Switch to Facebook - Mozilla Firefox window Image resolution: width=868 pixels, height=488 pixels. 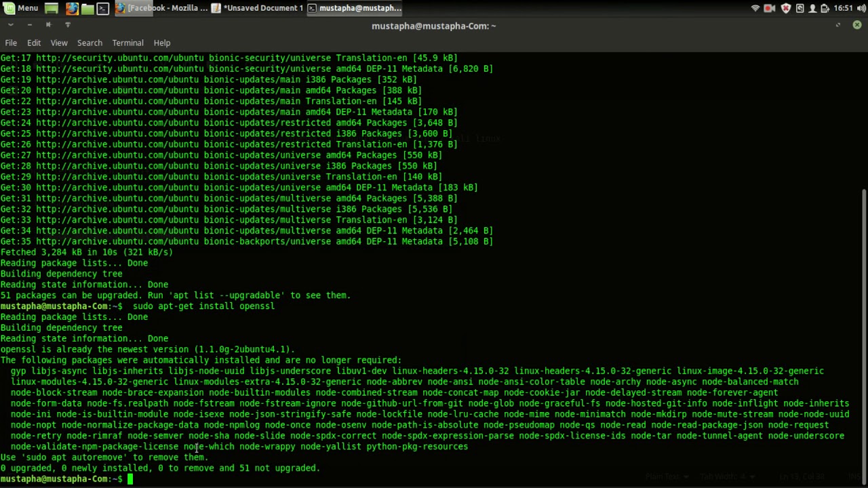(x=161, y=8)
